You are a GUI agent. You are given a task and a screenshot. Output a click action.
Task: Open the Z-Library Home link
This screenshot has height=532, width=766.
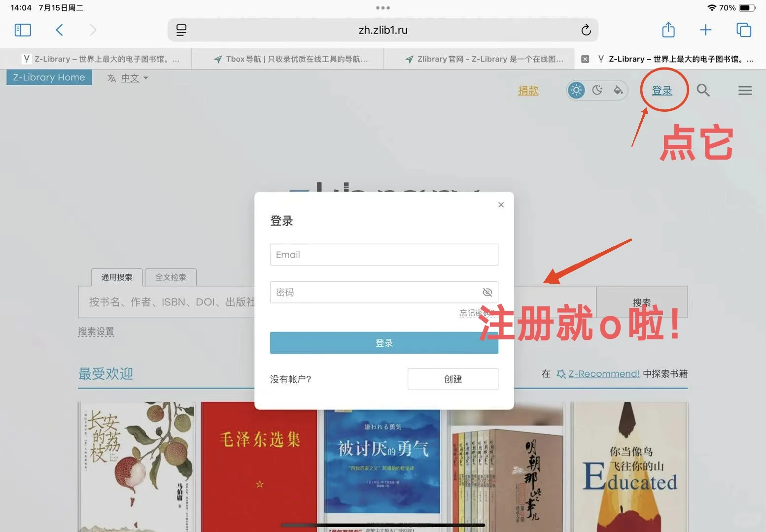pyautogui.click(x=49, y=77)
